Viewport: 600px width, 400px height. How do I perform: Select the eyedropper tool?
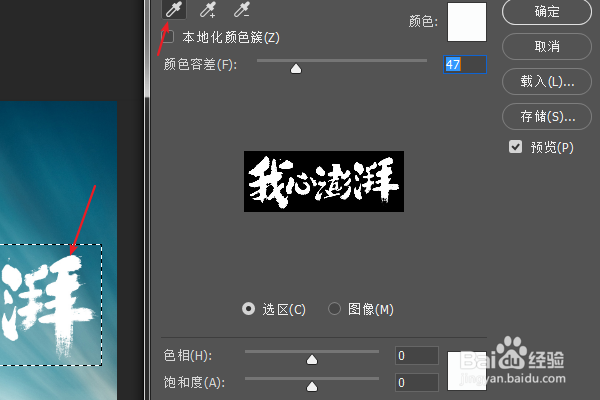coord(174,9)
